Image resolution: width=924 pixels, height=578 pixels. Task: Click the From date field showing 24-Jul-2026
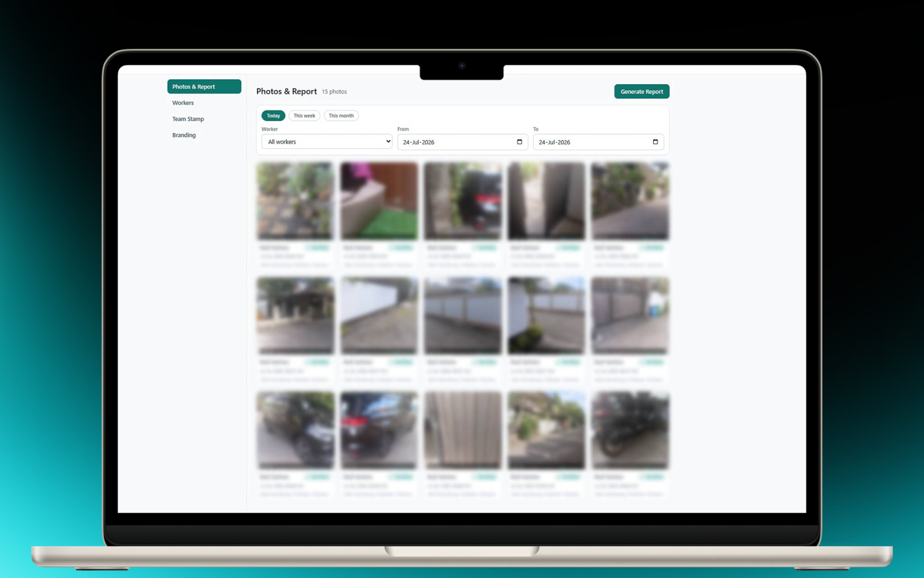coord(463,142)
